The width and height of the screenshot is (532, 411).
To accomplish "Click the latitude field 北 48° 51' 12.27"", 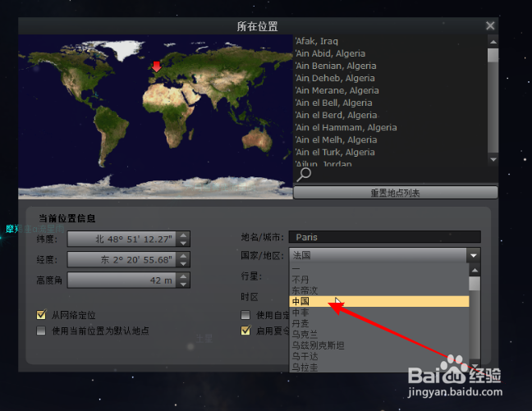I will point(122,239).
